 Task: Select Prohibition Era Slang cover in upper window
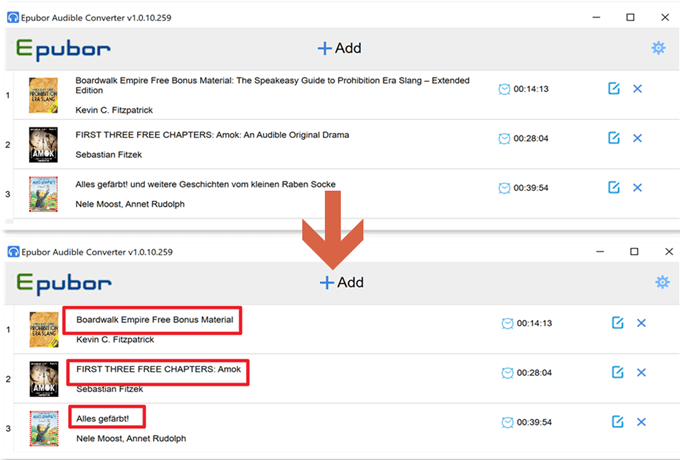(43, 95)
